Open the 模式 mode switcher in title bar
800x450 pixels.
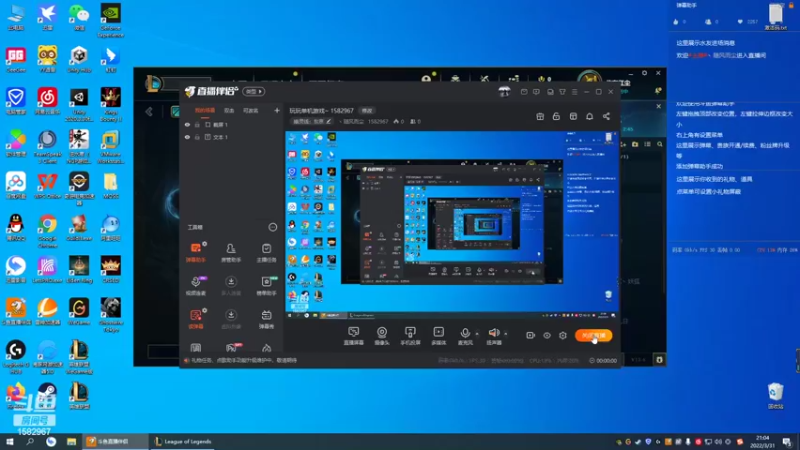tap(253, 91)
